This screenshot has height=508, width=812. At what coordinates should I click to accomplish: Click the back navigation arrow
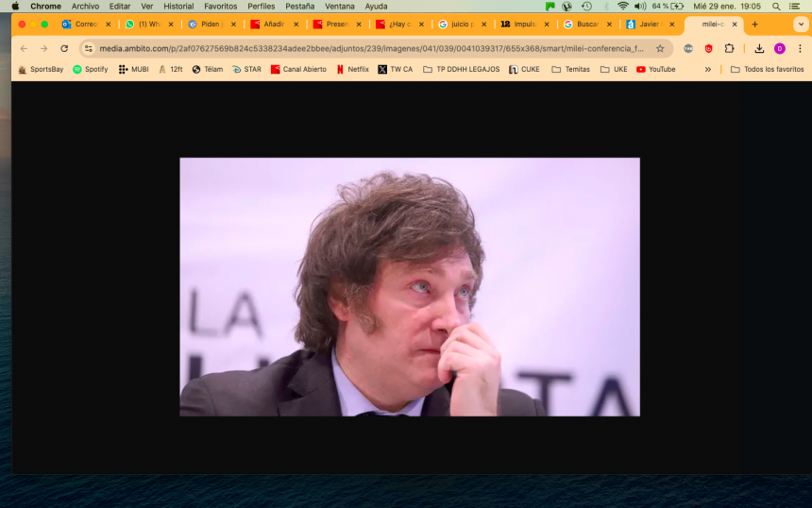click(x=25, y=48)
